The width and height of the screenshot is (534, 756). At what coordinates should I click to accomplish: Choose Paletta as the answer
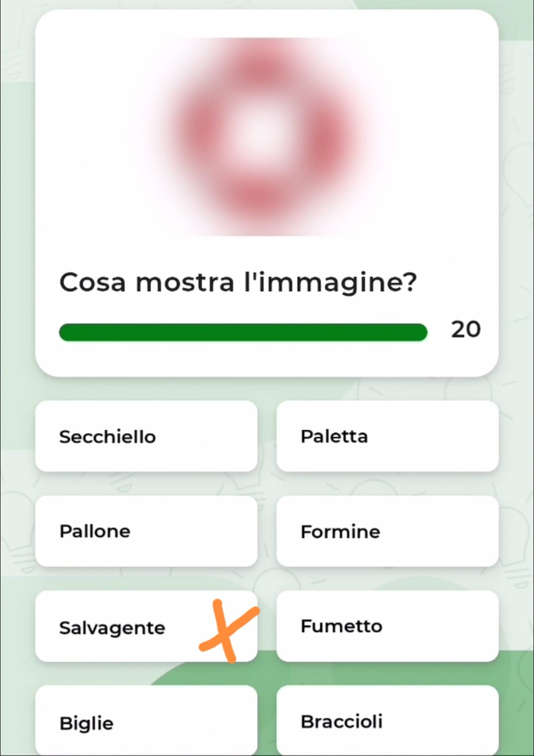click(387, 436)
